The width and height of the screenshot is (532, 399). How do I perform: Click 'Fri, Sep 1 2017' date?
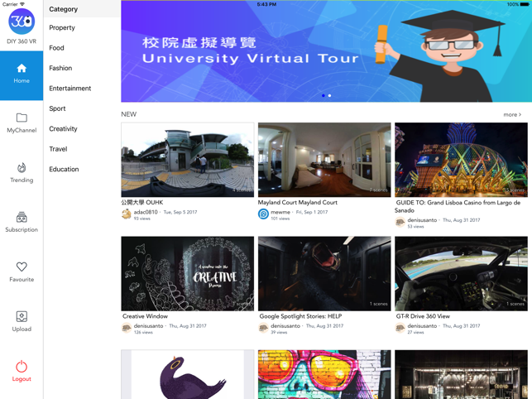312,212
